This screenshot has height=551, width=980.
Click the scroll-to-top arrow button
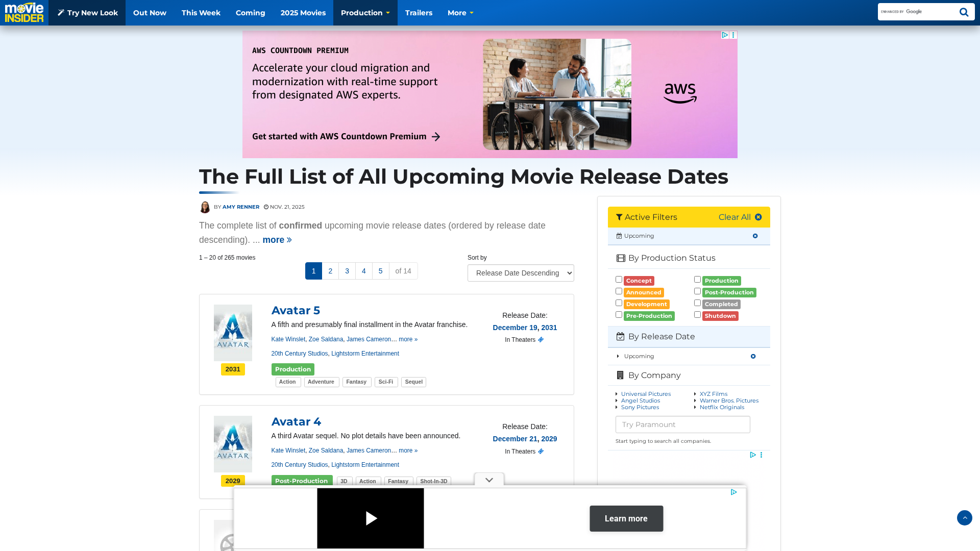[964, 518]
